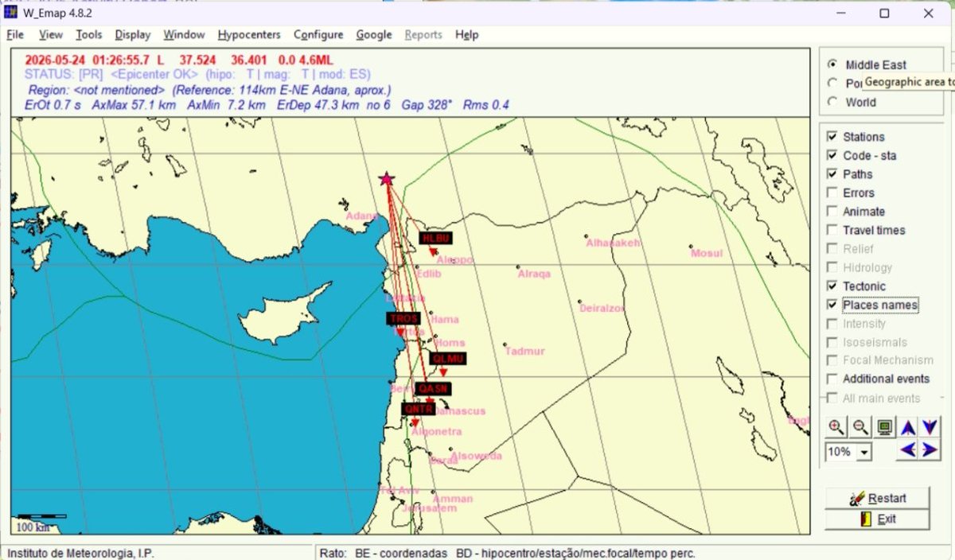Click the Region <not mentioned> text
The image size is (955, 560).
(x=96, y=90)
